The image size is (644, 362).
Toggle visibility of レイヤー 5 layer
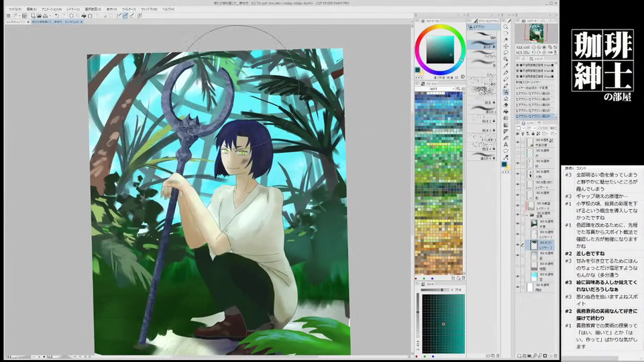(x=517, y=205)
